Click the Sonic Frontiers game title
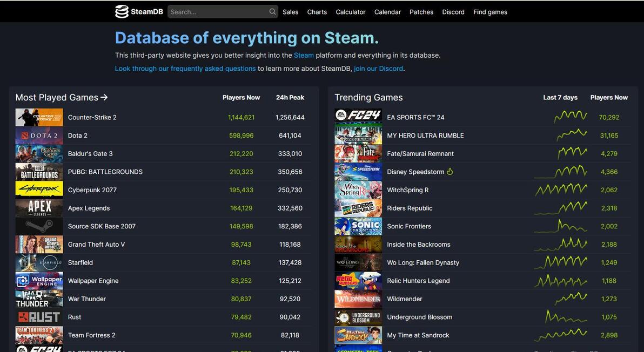Image resolution: width=644 pixels, height=352 pixels. coord(409,226)
